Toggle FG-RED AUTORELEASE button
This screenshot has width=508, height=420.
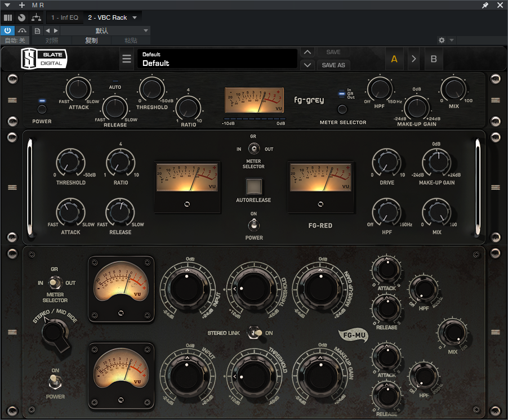click(253, 186)
